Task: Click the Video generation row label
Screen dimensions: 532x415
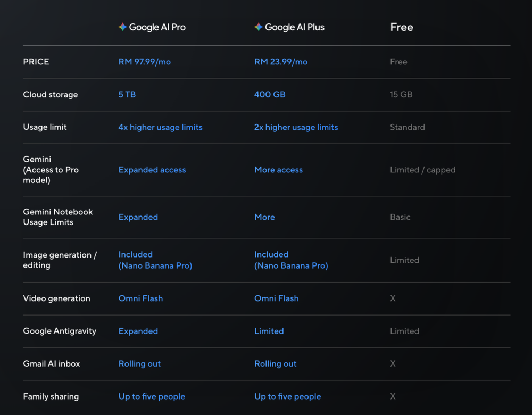Action: click(57, 298)
